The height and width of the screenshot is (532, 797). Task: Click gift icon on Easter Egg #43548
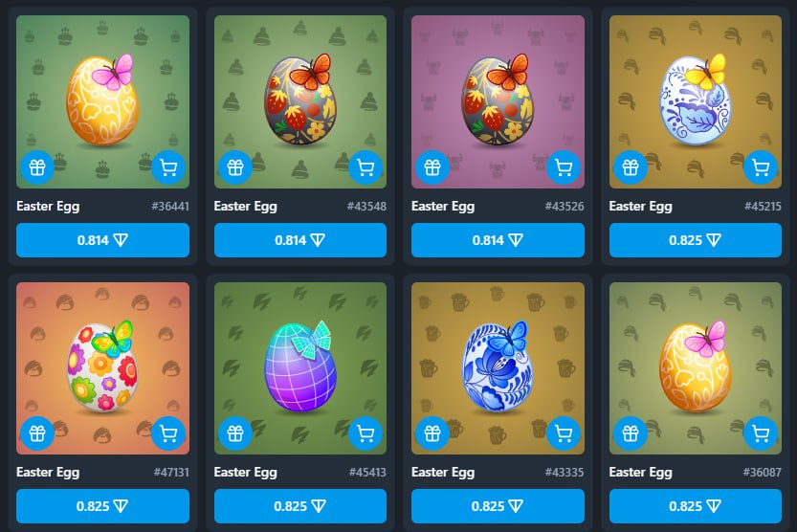click(x=234, y=167)
